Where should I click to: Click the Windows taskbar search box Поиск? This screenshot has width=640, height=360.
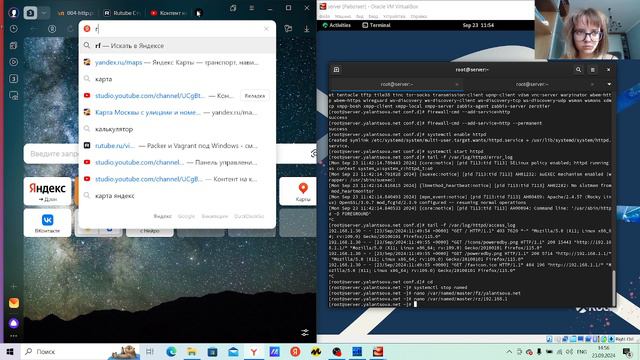[x=80, y=351]
